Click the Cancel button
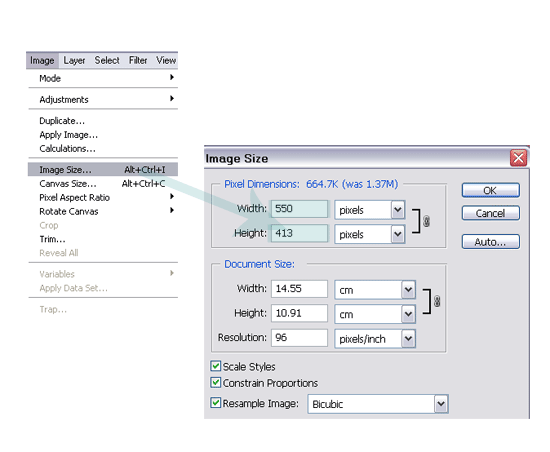The image size is (550, 452). pyautogui.click(x=490, y=213)
